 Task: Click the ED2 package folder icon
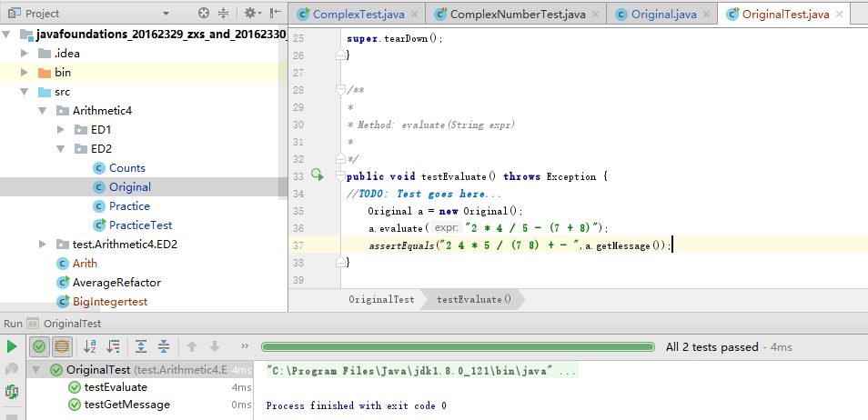click(x=81, y=149)
